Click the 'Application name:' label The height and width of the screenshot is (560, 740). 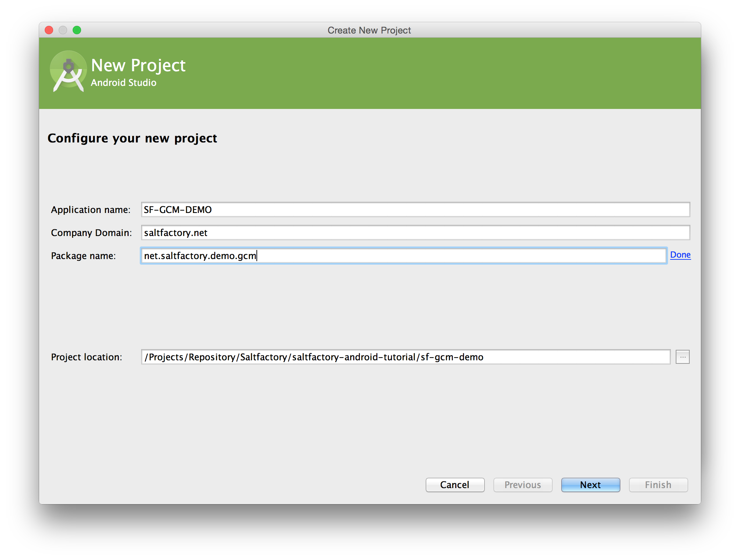[x=91, y=210]
